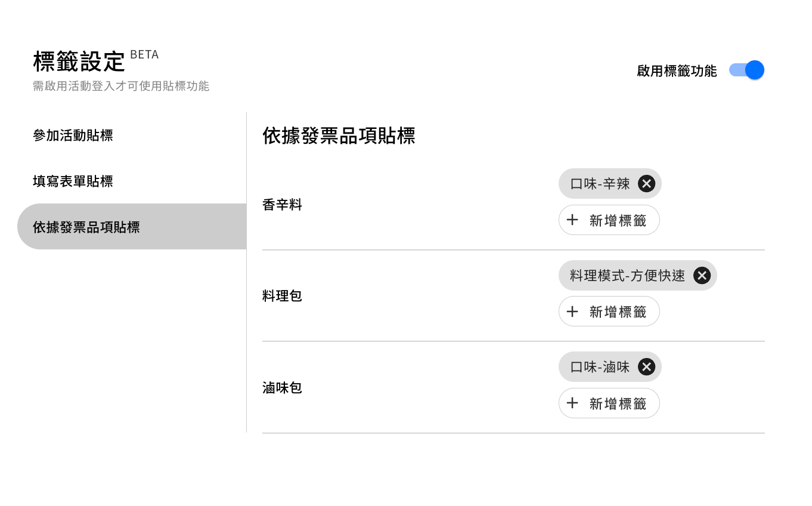Select 依據發票品項貼標 sidebar tab

tap(86, 227)
